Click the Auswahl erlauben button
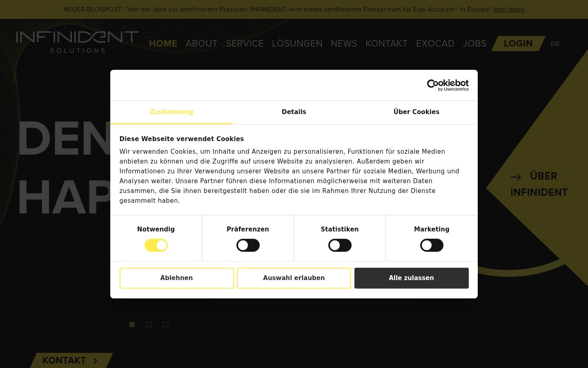Screen dimensions: 588x368 tap(294, 278)
